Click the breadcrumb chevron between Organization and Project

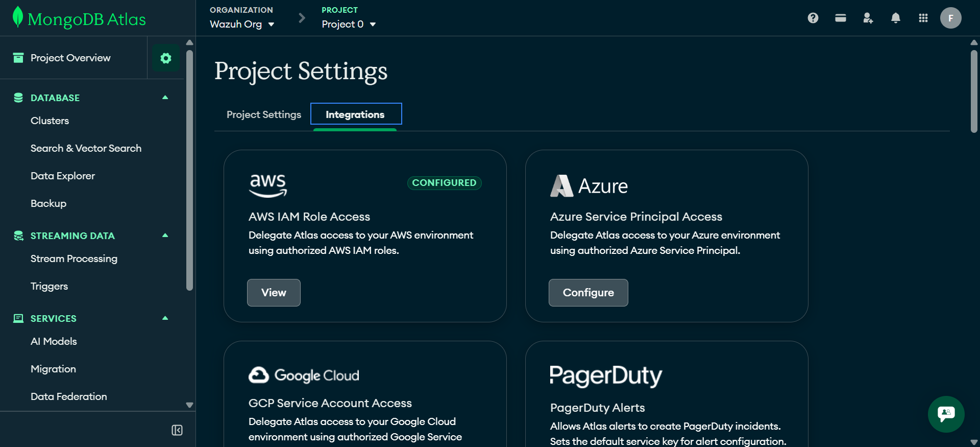(x=302, y=18)
